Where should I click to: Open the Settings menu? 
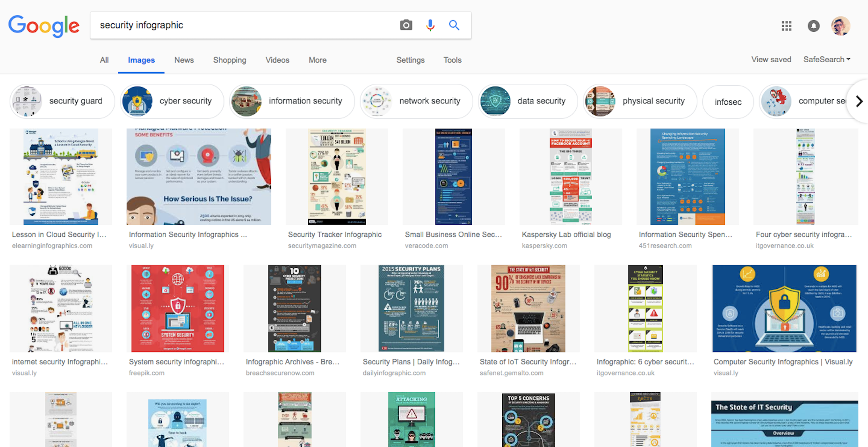pyautogui.click(x=411, y=60)
